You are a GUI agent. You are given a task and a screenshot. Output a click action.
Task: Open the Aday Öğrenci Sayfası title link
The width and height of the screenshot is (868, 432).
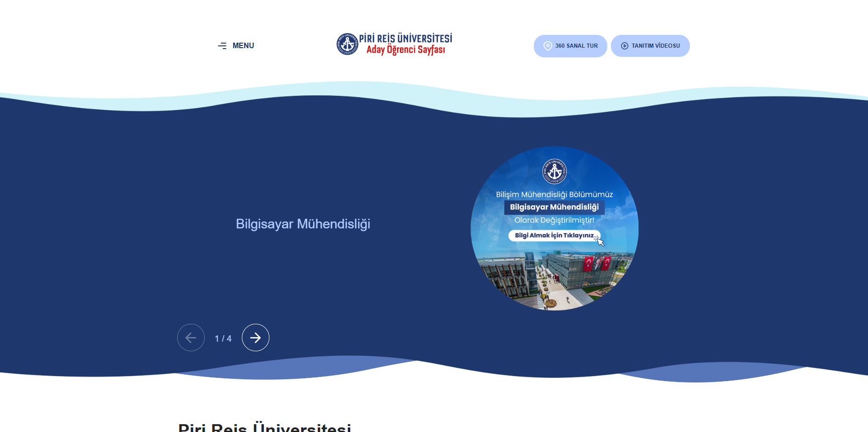[x=406, y=50]
